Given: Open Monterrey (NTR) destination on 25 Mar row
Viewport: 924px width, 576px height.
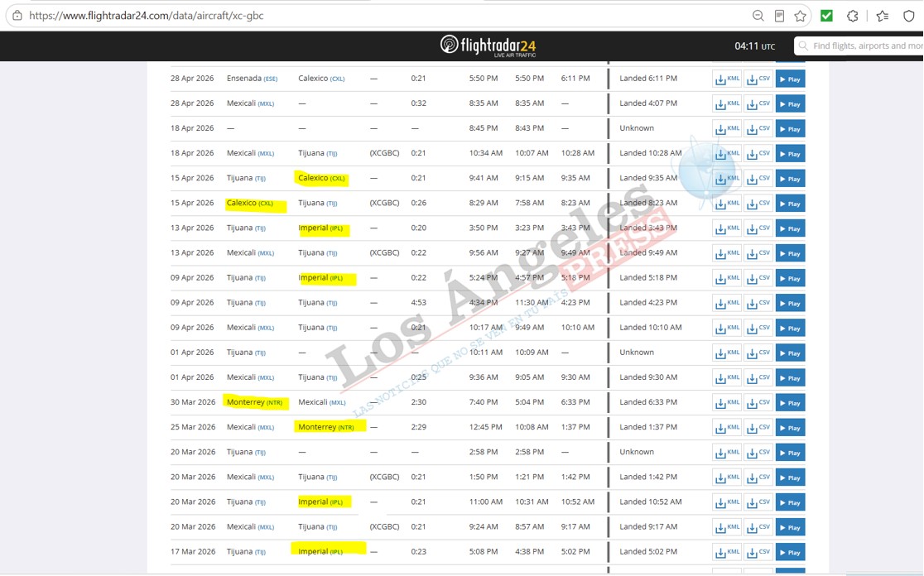Looking at the screenshot, I should 326,427.
